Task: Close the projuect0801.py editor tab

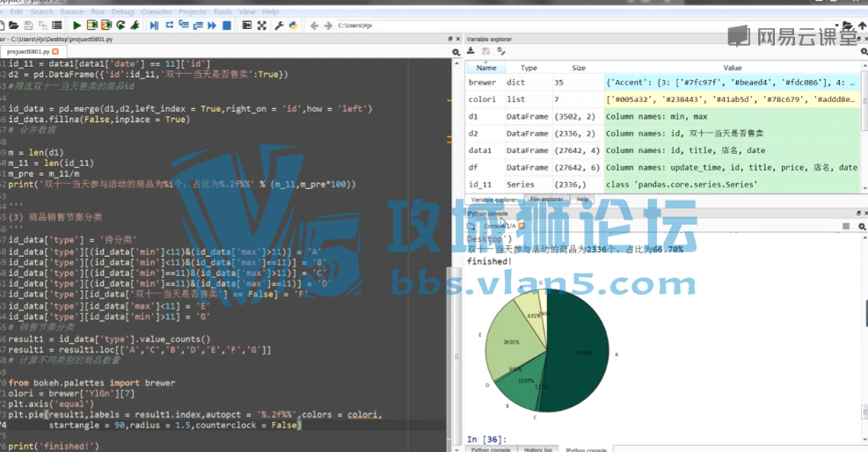Action: [x=55, y=52]
